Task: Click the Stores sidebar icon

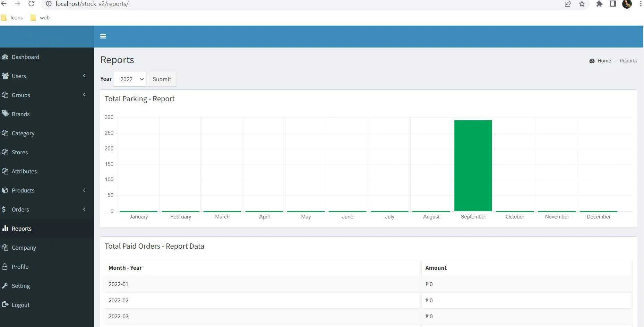Action: [5, 152]
